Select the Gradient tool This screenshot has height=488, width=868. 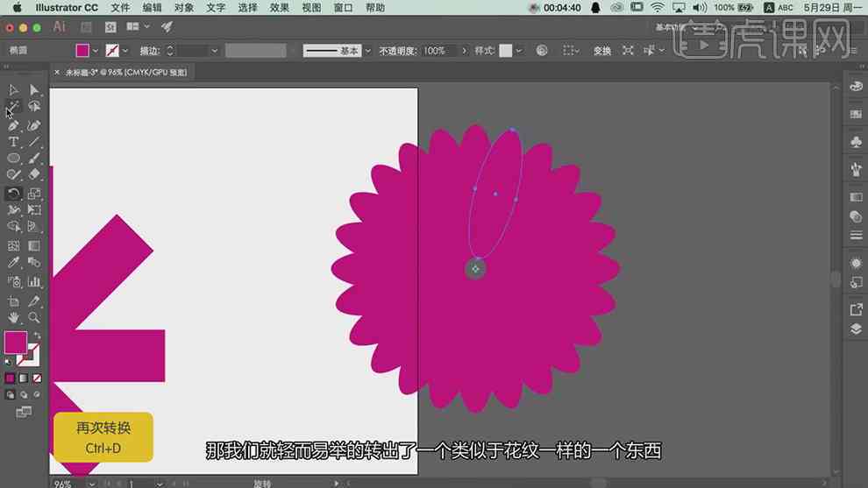pyautogui.click(x=34, y=245)
